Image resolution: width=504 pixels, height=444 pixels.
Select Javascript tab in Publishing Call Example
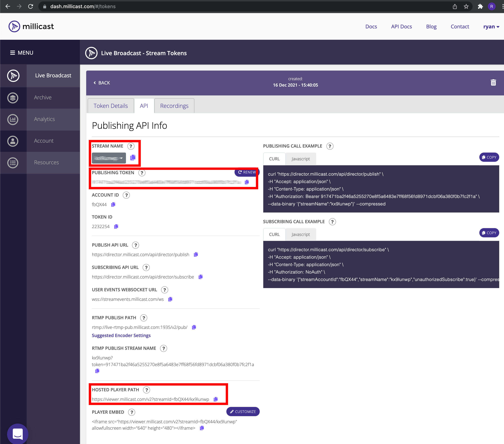[x=301, y=159]
